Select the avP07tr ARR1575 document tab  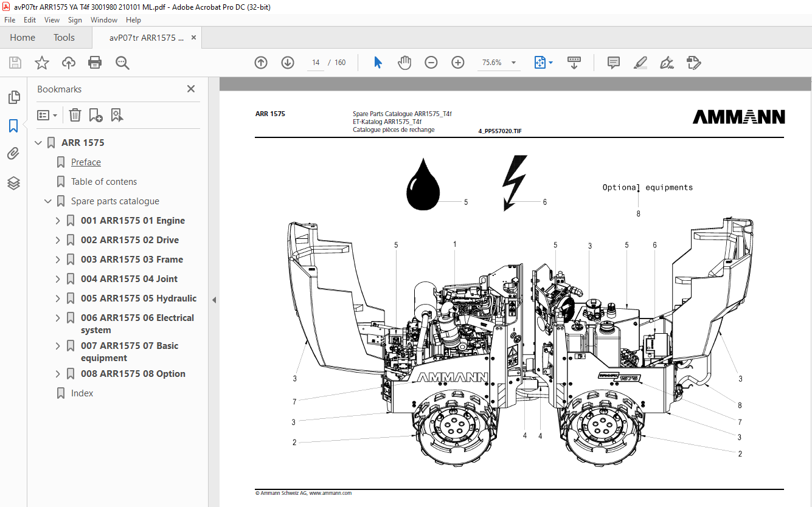(x=147, y=38)
